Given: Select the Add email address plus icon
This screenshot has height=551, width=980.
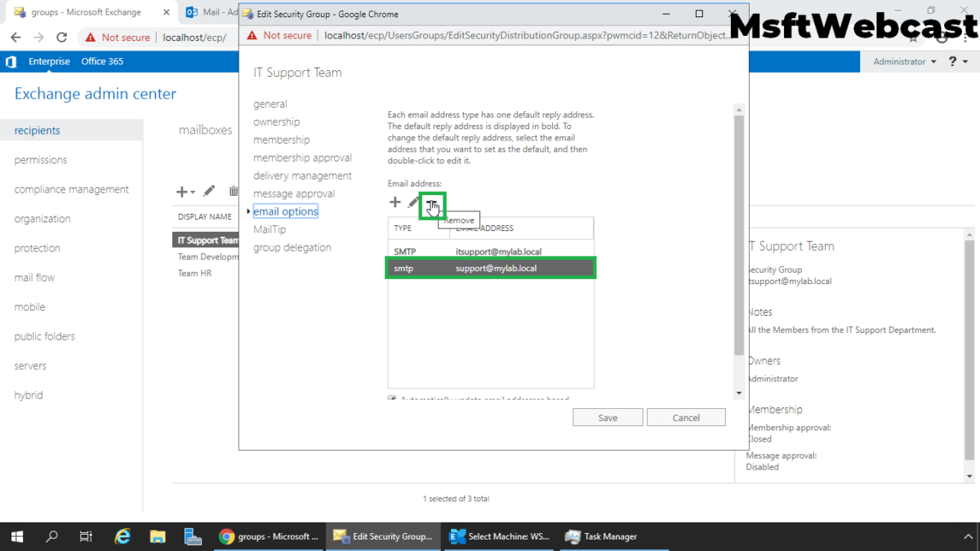Looking at the screenshot, I should (x=395, y=202).
